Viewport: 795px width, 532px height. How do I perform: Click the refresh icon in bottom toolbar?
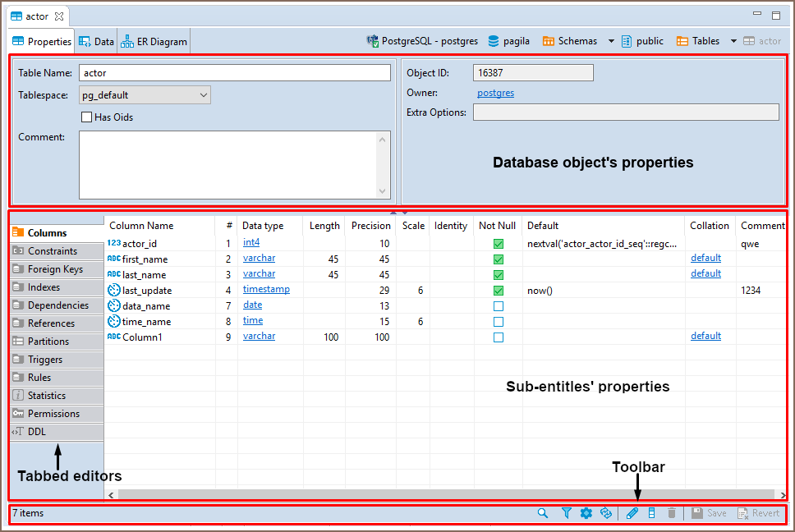(606, 513)
